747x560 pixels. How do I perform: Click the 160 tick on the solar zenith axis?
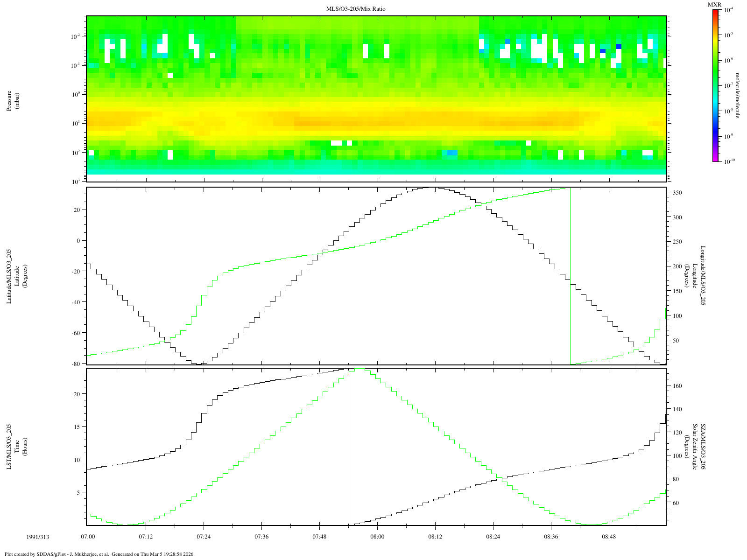677,386
